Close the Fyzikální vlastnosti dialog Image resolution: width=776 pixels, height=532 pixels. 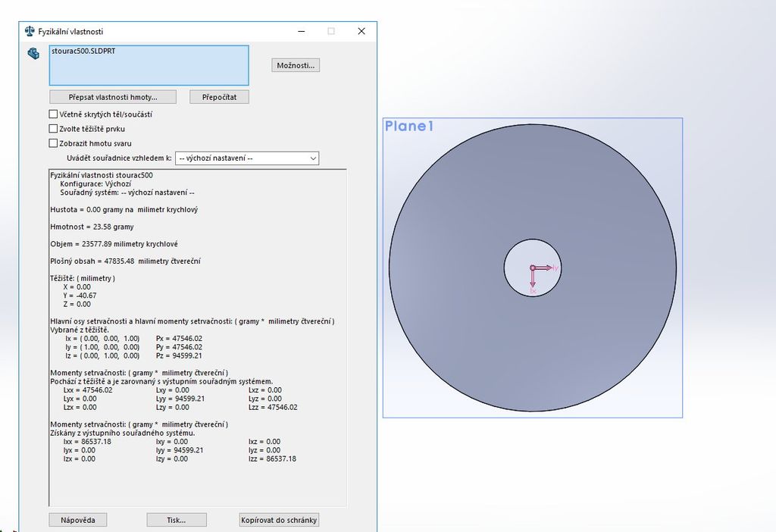tap(361, 31)
